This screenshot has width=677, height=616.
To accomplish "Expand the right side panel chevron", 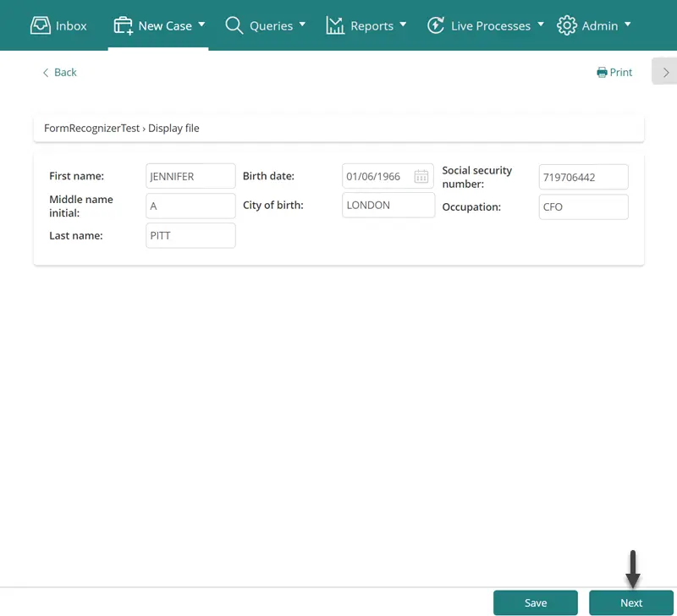I will coord(665,72).
